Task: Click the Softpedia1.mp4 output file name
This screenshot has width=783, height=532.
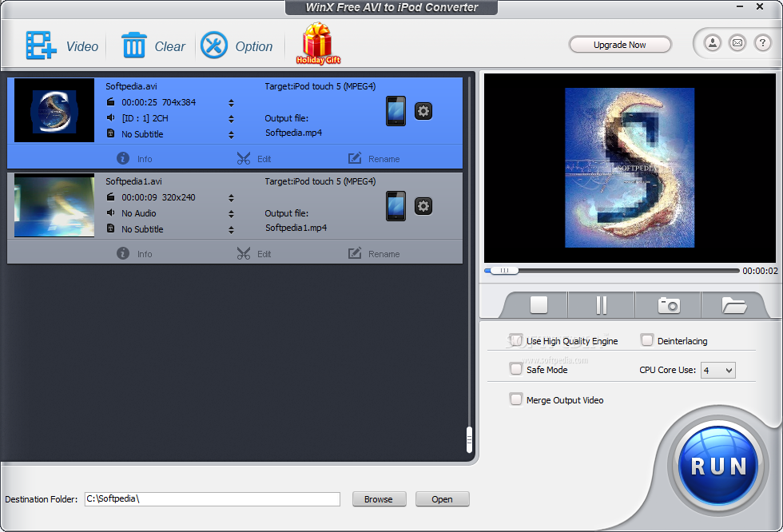Action: 296,228
